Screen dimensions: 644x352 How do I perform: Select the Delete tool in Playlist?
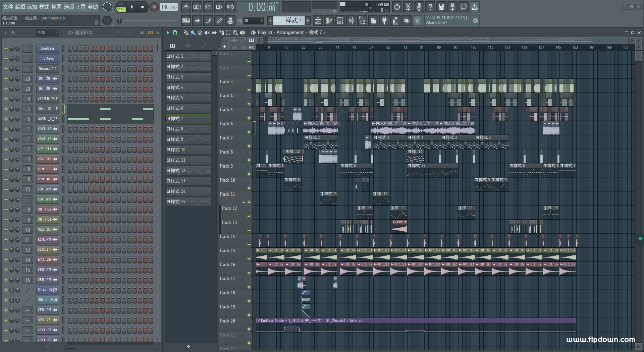pos(200,33)
